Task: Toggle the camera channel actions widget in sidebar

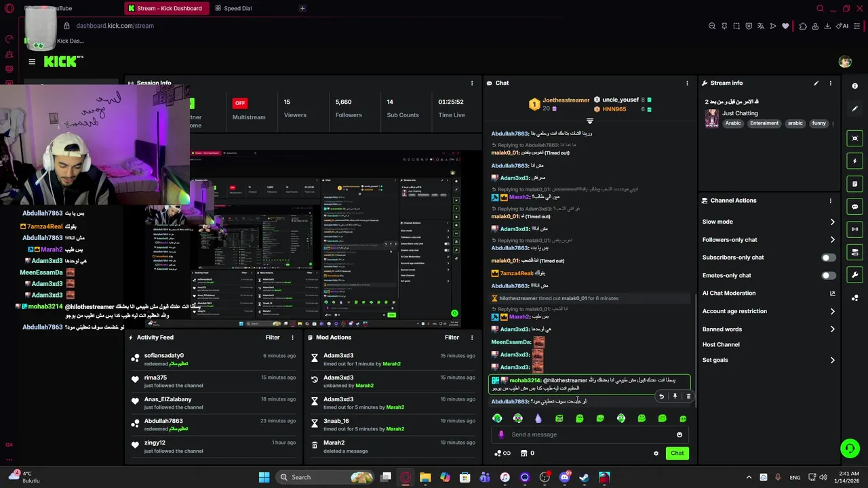Action: [854, 252]
